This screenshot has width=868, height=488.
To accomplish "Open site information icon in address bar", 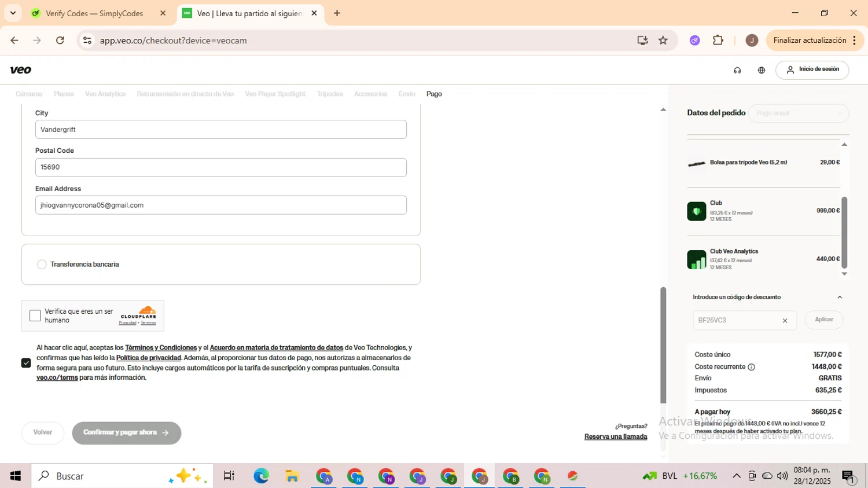I will [87, 41].
